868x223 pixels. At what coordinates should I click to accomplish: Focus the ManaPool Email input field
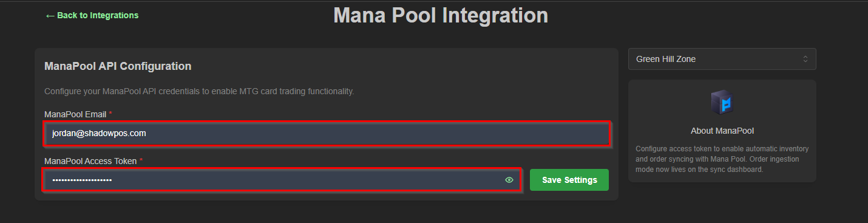point(327,133)
